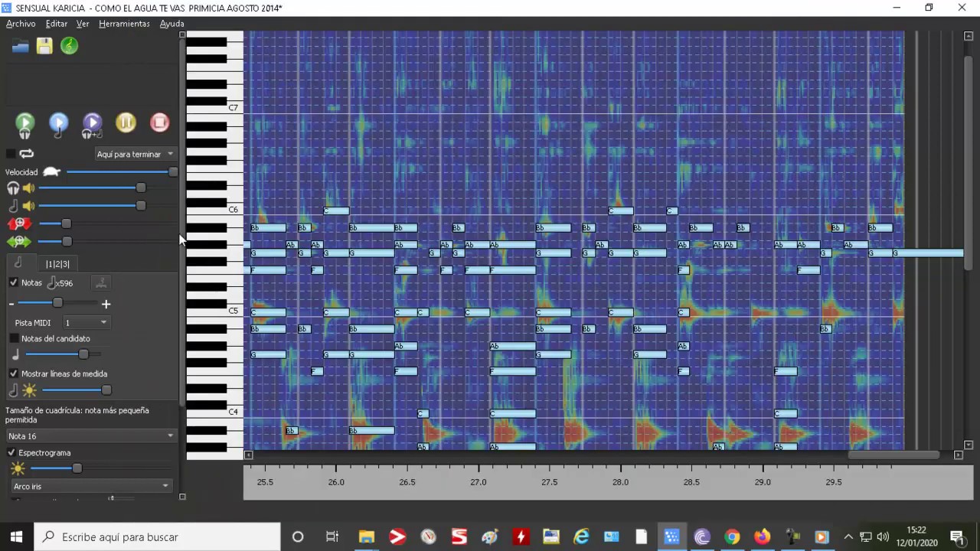980x551 pixels.
Task: Play notes only with the blue note button
Action: point(58,124)
